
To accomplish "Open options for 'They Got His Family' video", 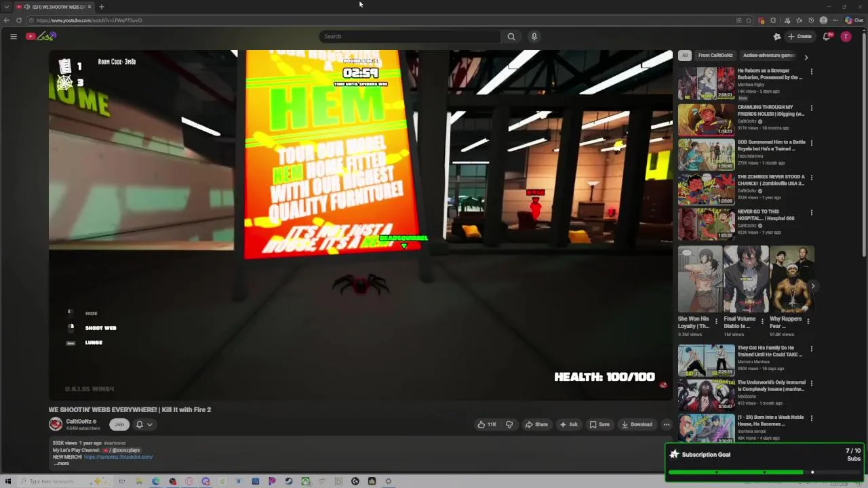I will coord(811,348).
